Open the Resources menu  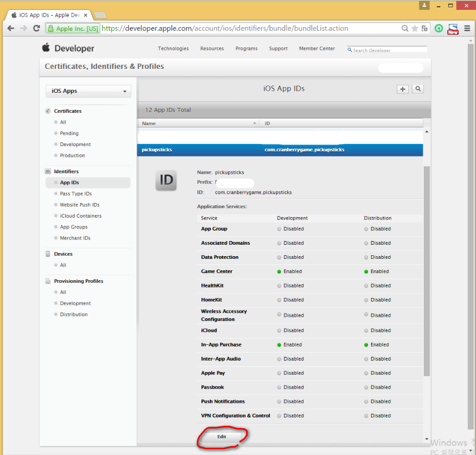click(212, 49)
